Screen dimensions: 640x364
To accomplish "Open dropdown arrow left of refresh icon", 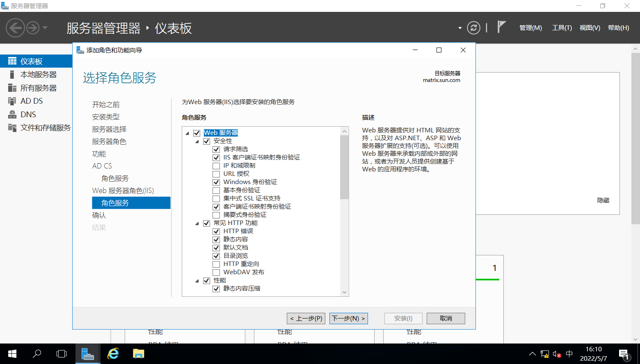I will point(460,28).
